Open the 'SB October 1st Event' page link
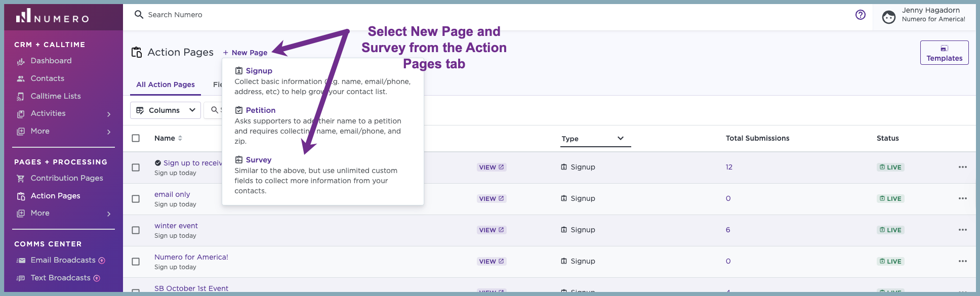The height and width of the screenshot is (296, 980). 191,288
